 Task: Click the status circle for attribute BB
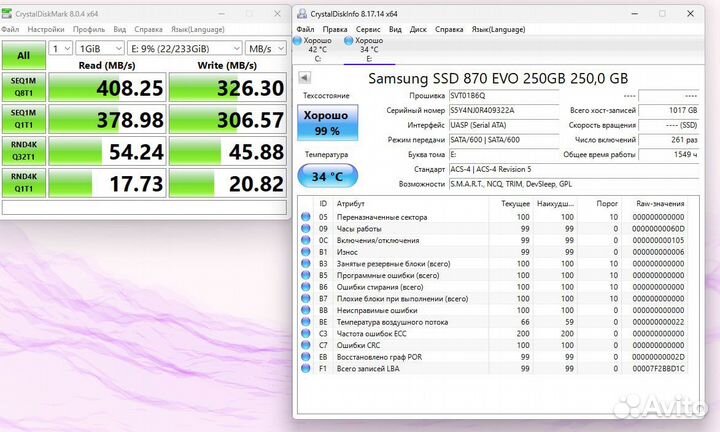[306, 310]
